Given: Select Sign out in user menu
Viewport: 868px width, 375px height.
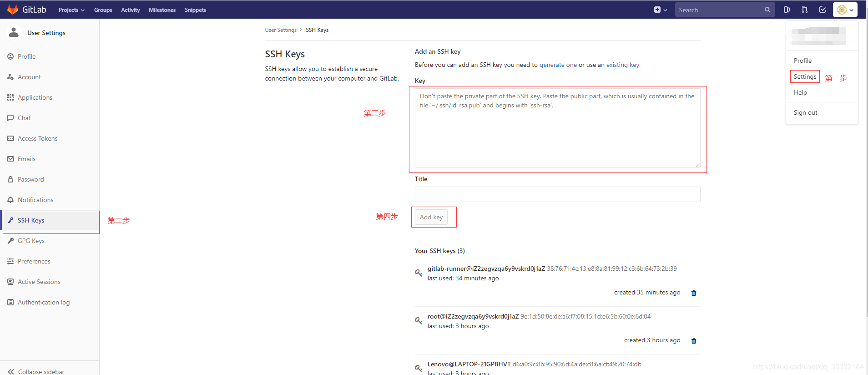Looking at the screenshot, I should pyautogui.click(x=805, y=112).
